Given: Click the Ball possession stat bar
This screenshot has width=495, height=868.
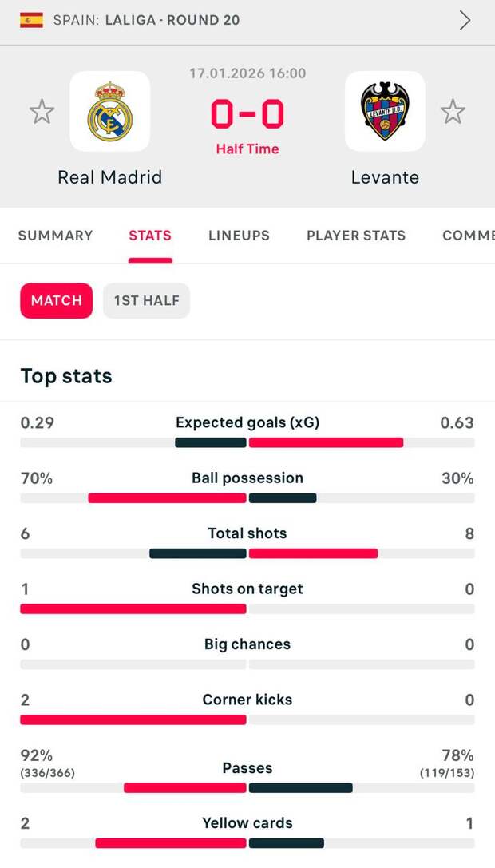Looking at the screenshot, I should [x=247, y=497].
